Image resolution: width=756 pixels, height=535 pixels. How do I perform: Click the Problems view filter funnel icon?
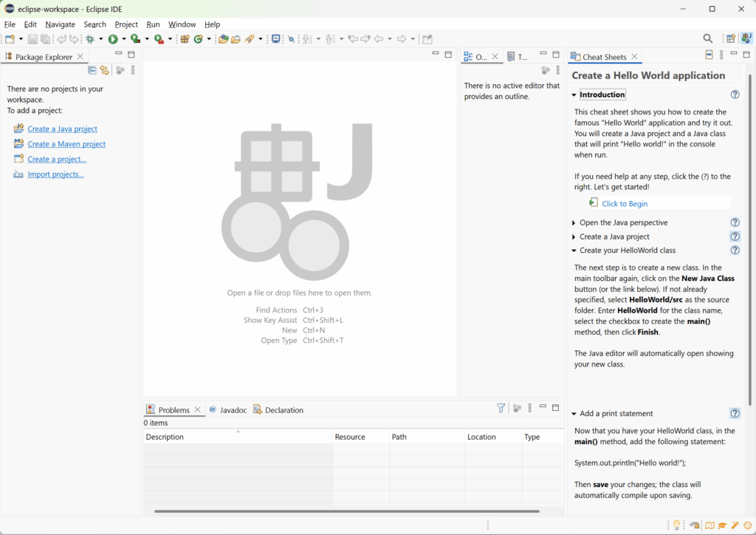tap(501, 408)
